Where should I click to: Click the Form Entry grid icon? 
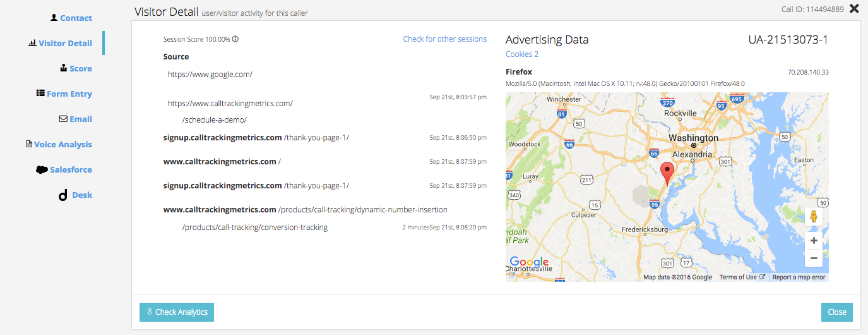(41, 94)
